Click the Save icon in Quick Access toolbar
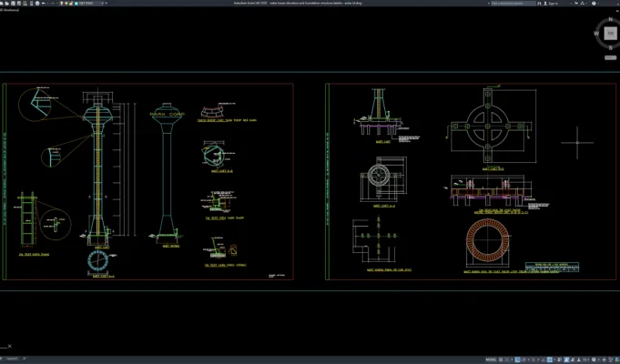The width and height of the screenshot is (620, 364). (13, 3)
